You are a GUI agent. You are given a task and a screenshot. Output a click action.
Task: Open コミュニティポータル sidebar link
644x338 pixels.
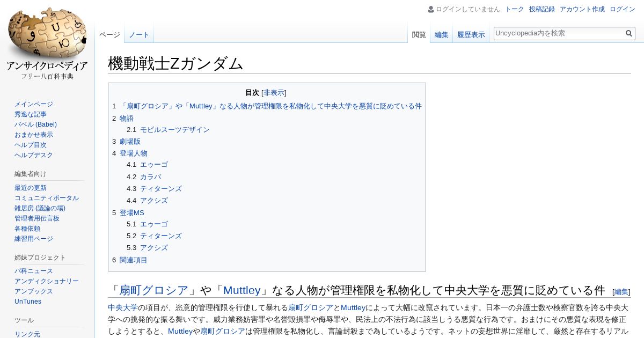click(x=47, y=198)
